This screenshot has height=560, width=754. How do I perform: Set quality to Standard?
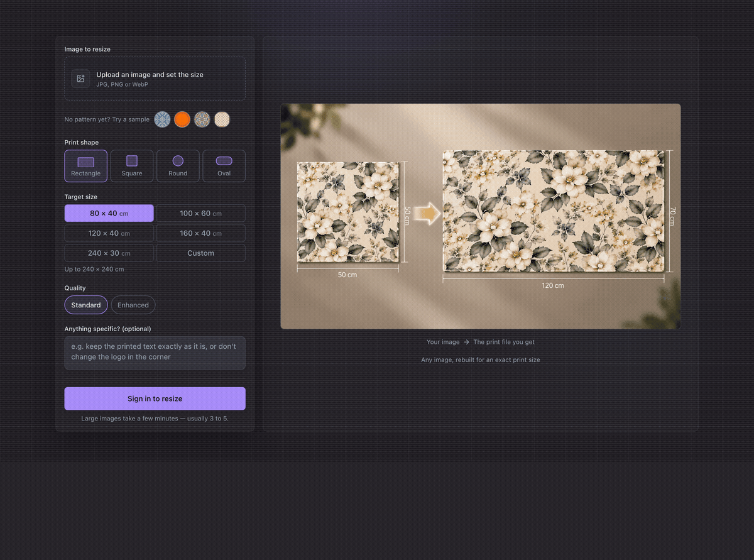[86, 305]
